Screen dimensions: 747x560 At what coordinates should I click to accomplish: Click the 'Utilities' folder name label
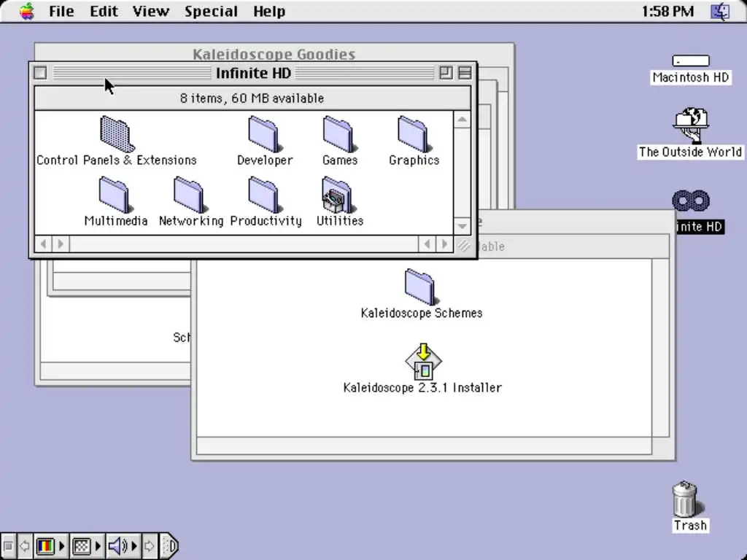(x=340, y=220)
